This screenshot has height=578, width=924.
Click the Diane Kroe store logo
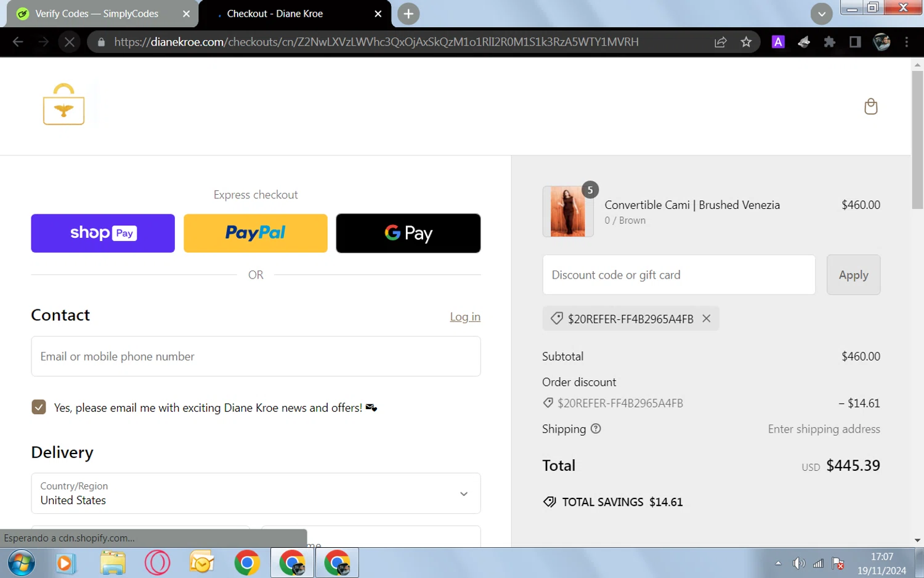coord(63,104)
